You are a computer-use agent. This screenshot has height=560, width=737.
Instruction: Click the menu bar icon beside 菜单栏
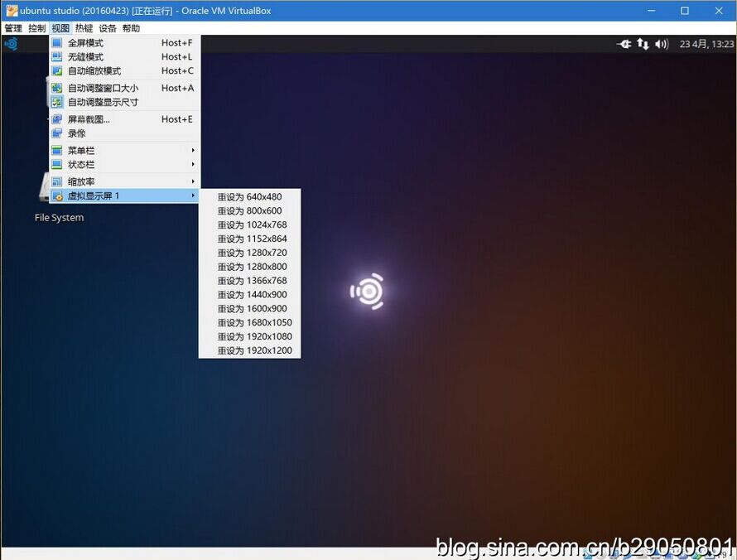[x=57, y=151]
